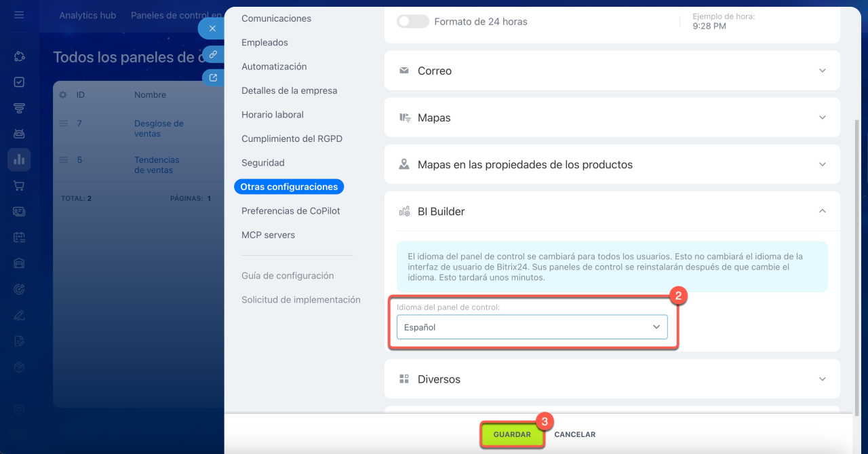The image size is (868, 454).
Task: Click the Diversos section title
Action: pos(439,379)
